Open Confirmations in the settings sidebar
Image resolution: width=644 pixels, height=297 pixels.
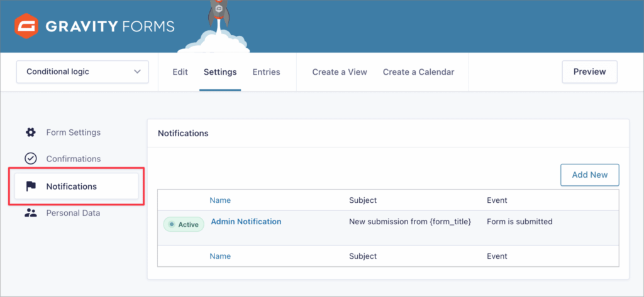click(73, 159)
